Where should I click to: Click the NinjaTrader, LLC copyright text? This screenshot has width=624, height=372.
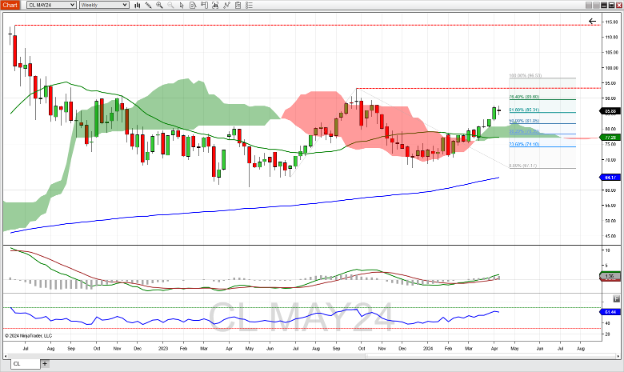tap(28, 336)
